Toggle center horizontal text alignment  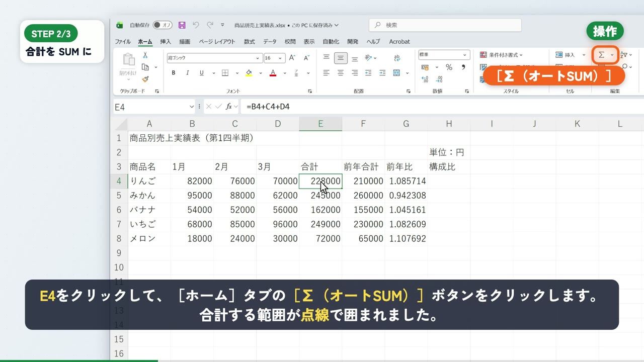[x=341, y=73]
